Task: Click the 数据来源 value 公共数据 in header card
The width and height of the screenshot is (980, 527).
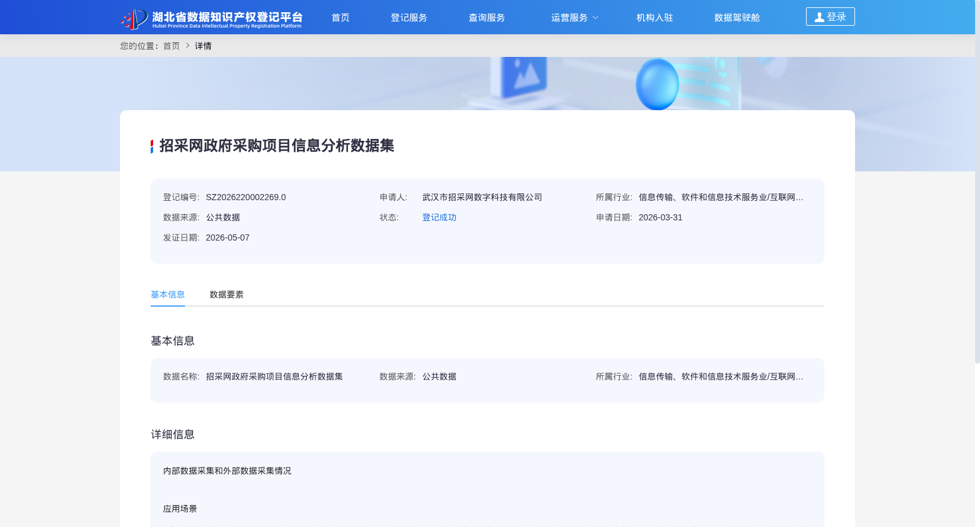Action: tap(223, 217)
